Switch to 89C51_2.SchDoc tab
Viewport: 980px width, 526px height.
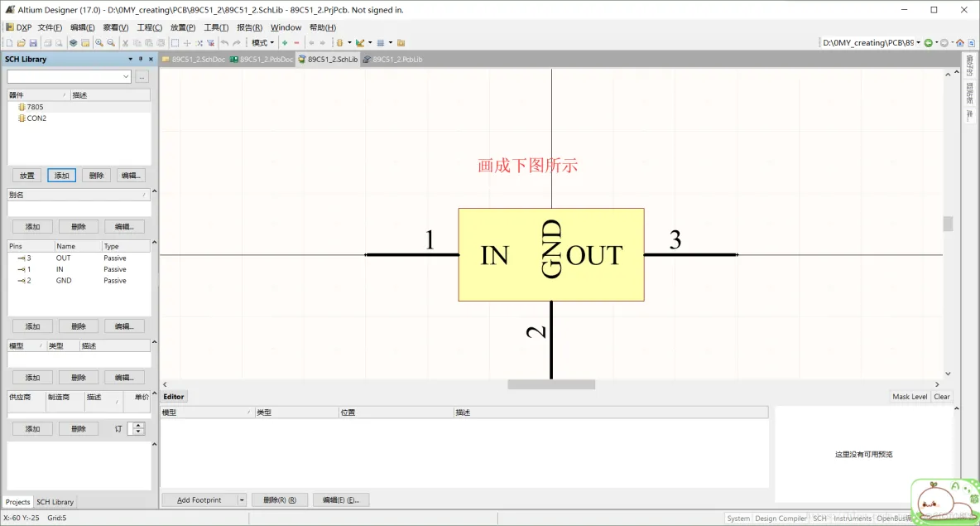coord(194,60)
